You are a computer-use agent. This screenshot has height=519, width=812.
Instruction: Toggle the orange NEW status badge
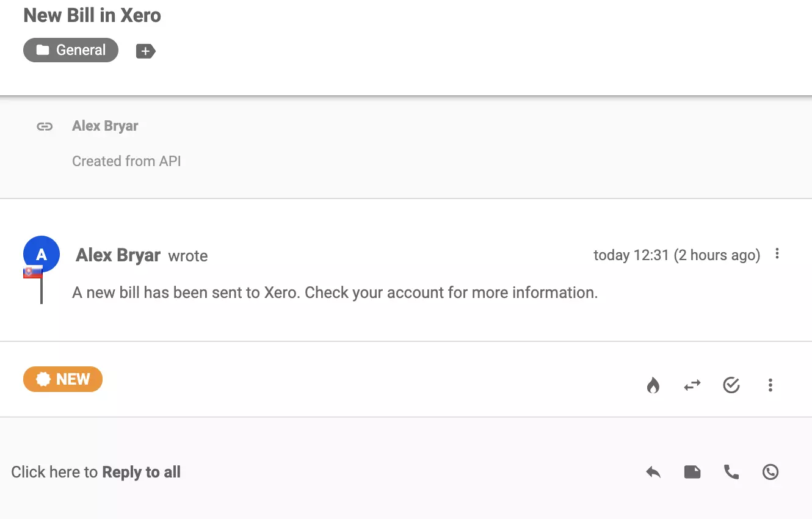(62, 379)
